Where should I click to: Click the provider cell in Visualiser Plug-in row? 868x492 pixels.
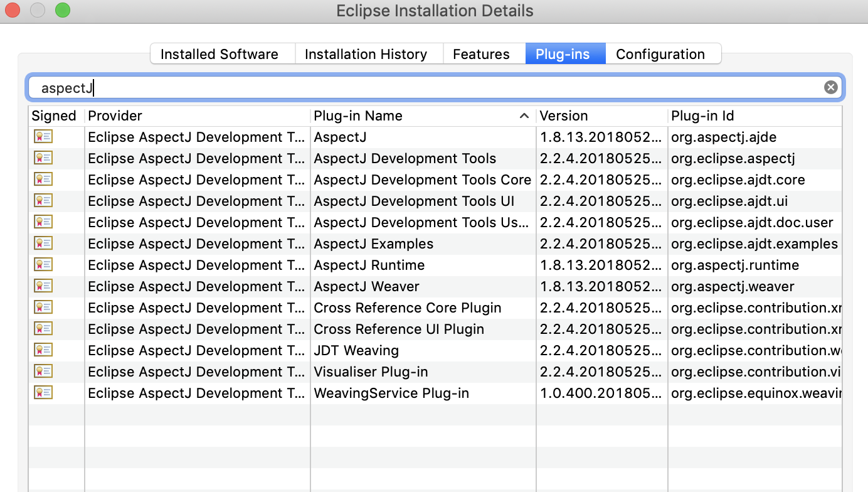196,372
